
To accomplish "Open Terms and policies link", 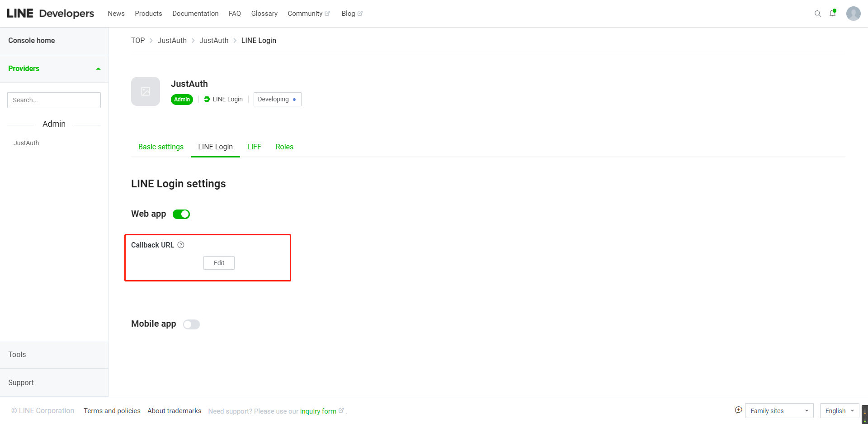I will (x=112, y=411).
